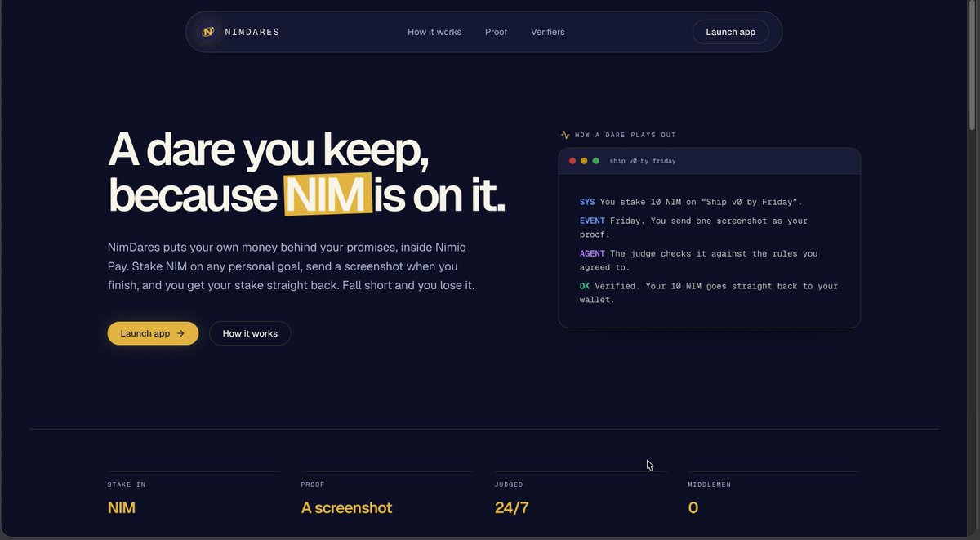Open the Verifiers nav link
Viewport: 980px width, 540px height.
[547, 32]
